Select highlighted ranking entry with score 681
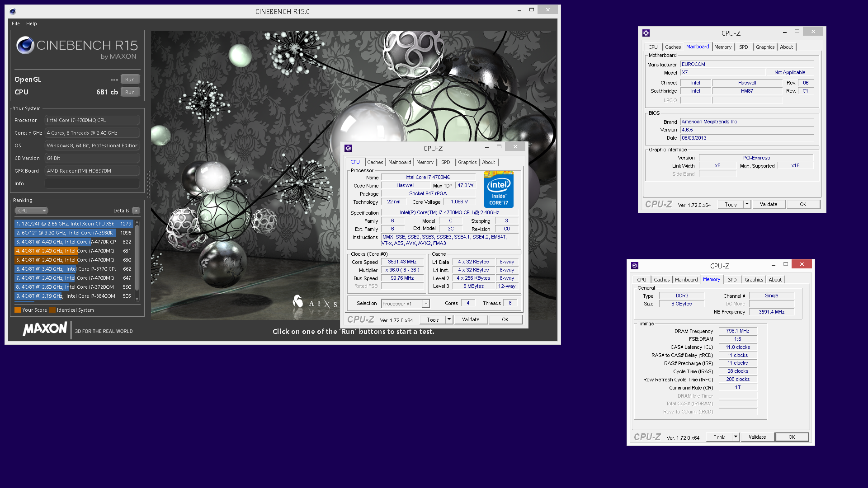 point(74,251)
